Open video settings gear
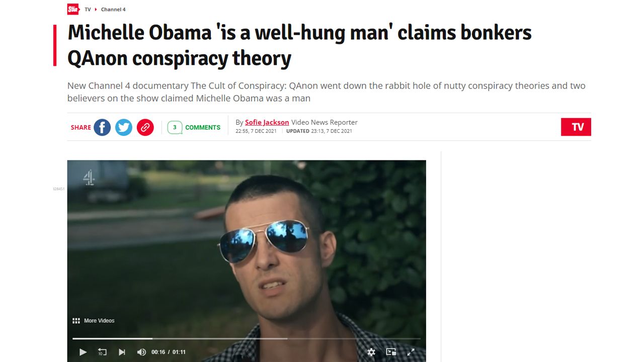 (x=371, y=352)
